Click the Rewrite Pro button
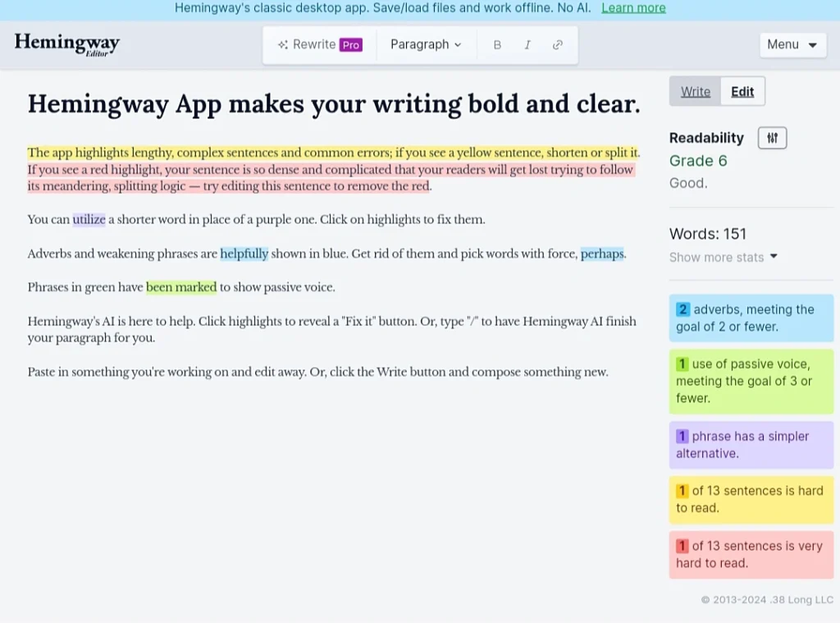The height and width of the screenshot is (623, 840). point(320,44)
